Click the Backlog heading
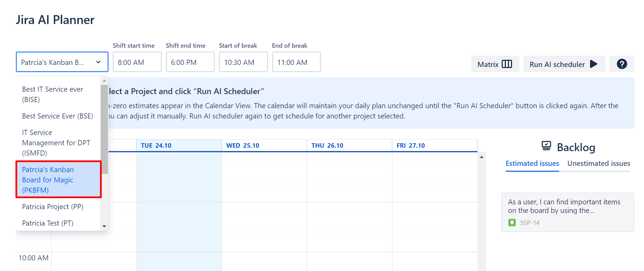Image resolution: width=644 pixels, height=271 pixels. point(576,147)
